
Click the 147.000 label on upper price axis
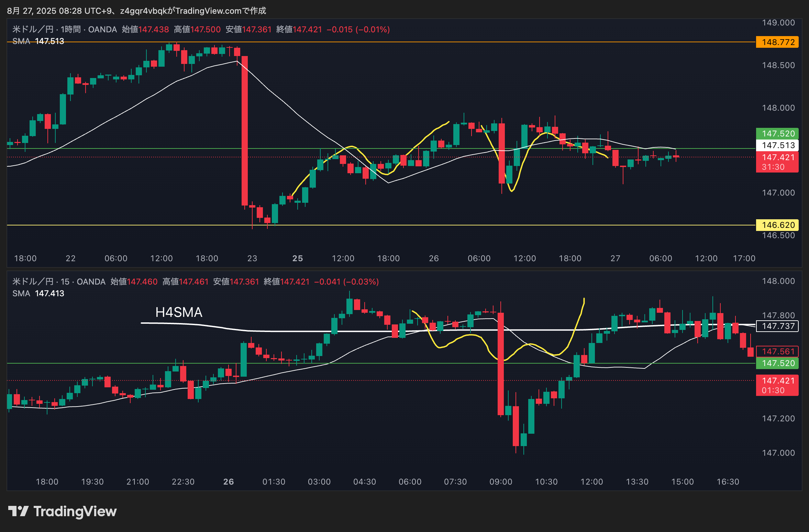[778, 193]
